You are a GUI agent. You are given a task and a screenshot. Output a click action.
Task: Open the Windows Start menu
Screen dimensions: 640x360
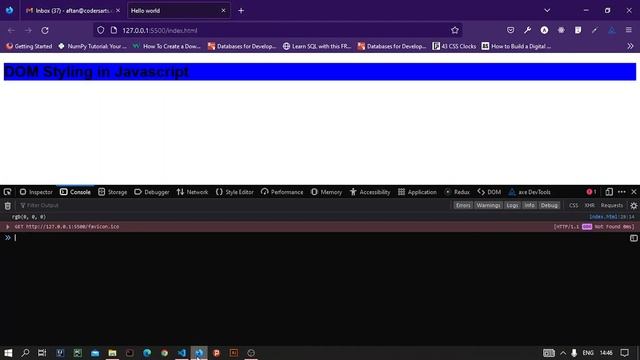(x=8, y=353)
